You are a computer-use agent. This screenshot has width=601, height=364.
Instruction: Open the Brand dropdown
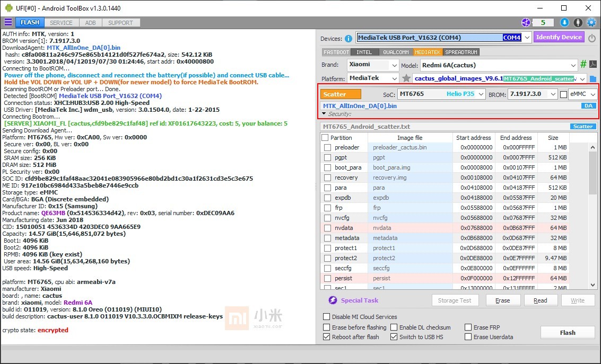coord(395,65)
